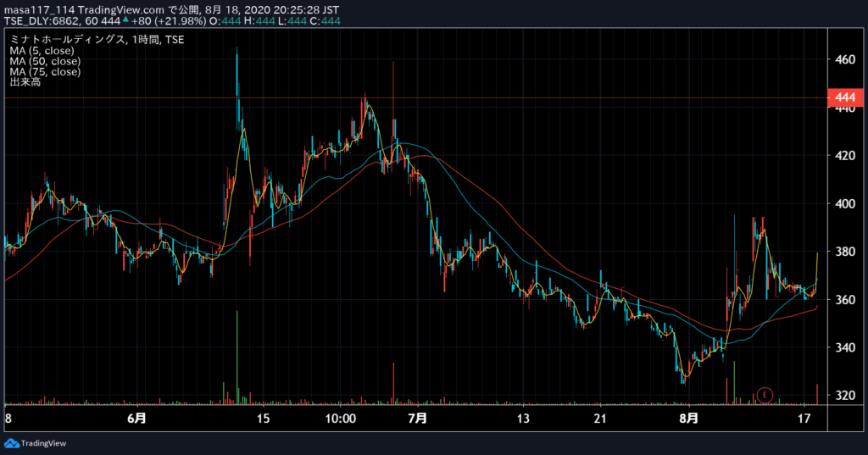
Task: Select the MA (75, close) indicator label
Action: click(x=45, y=71)
